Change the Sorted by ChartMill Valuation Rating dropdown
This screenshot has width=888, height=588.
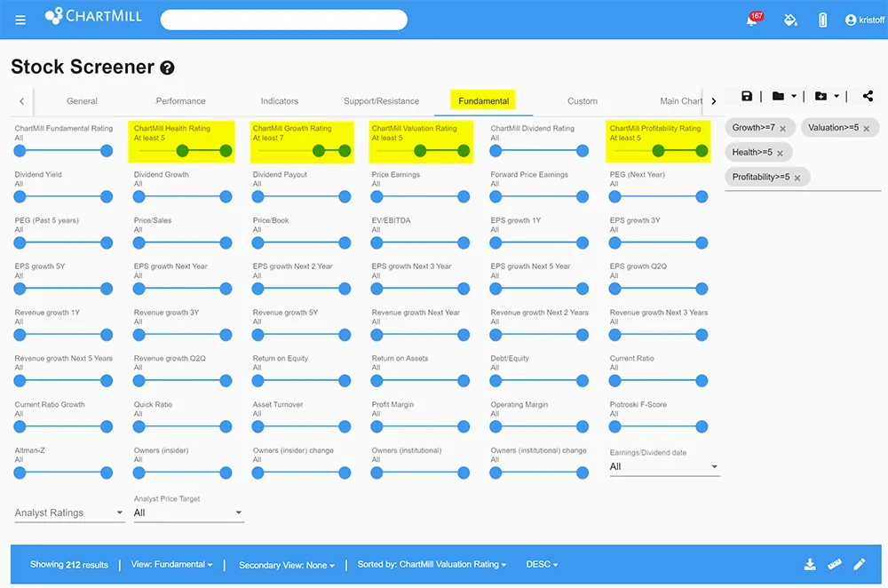[x=432, y=564]
